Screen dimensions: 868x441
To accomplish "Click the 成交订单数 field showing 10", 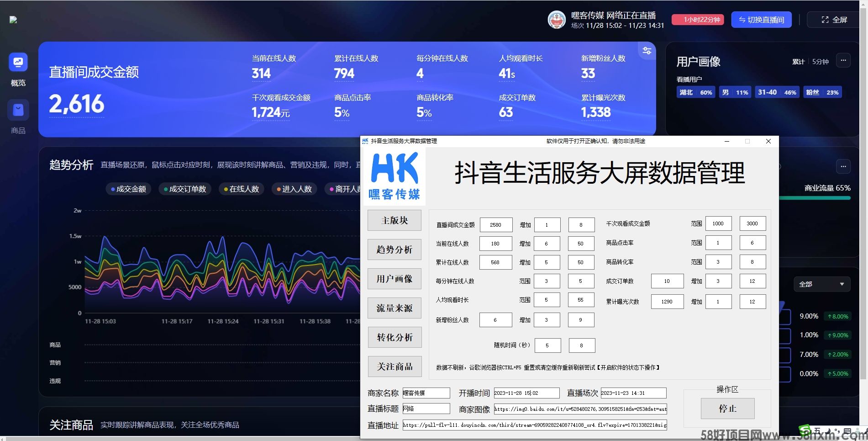I will (x=668, y=281).
